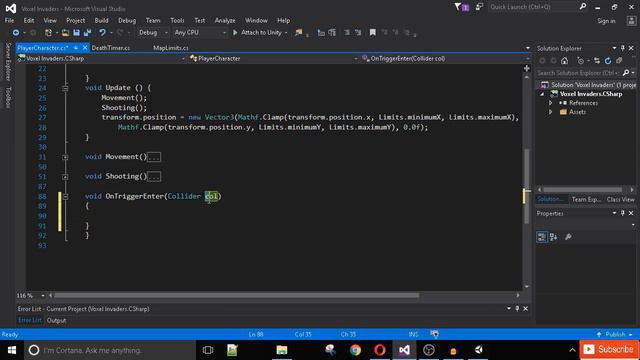Click the Home icon in Solution Explorer
Screen dimensions: 640x360
coord(564,61)
